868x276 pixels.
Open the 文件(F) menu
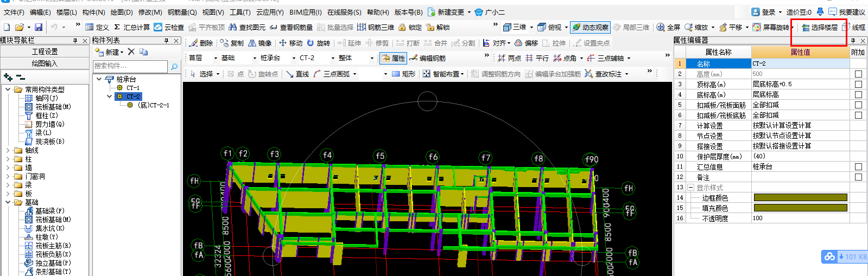point(14,12)
